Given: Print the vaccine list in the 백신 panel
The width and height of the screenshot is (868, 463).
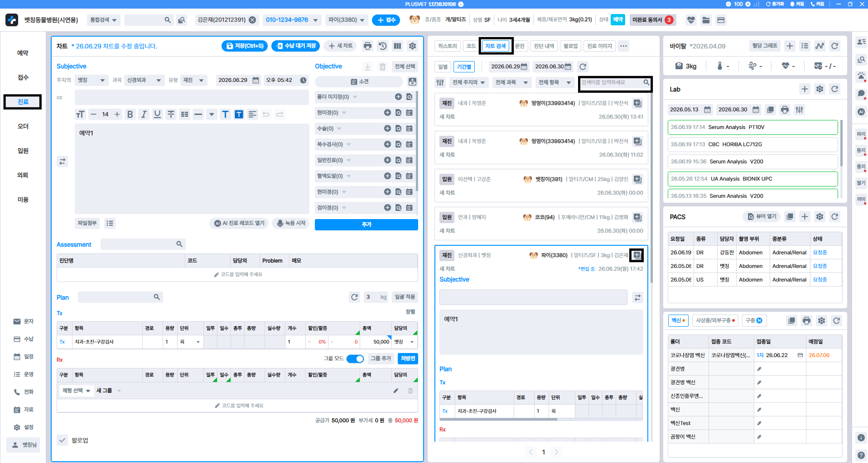Looking at the screenshot, I should [806, 320].
